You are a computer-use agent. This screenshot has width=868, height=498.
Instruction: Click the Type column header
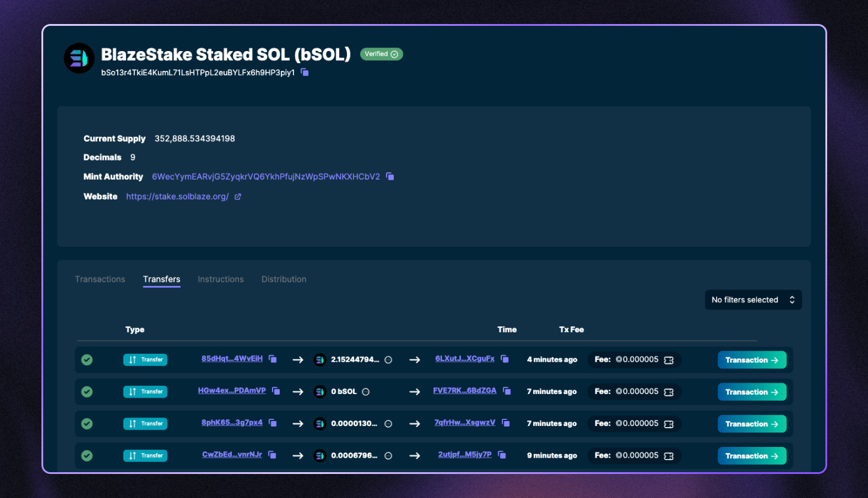pyautogui.click(x=135, y=330)
